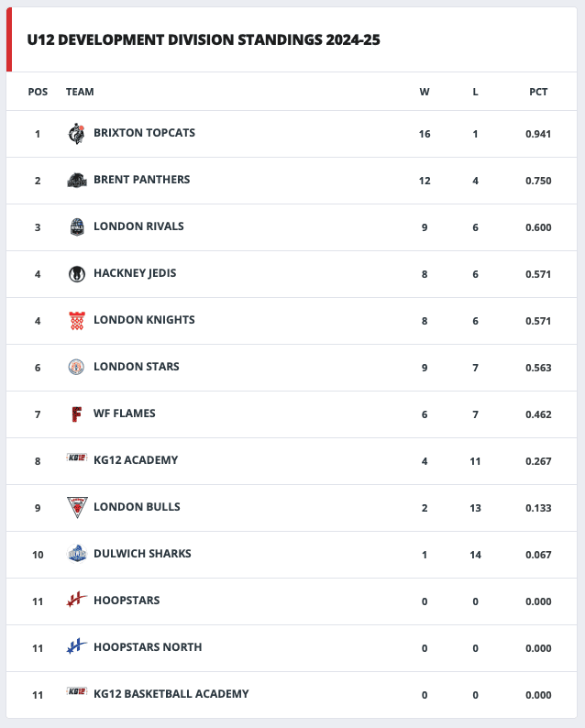The width and height of the screenshot is (585, 728).
Task: Click the Brixton Topcats team logo
Action: [77, 134]
